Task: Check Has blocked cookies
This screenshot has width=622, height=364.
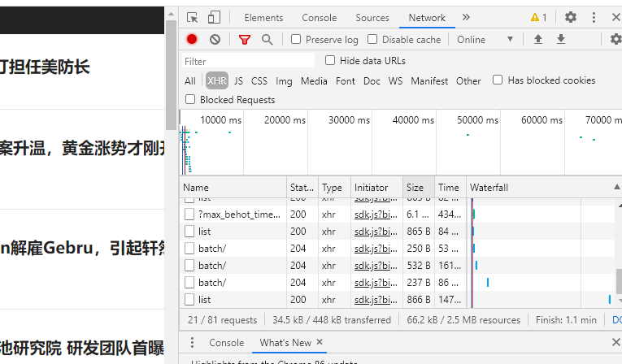Action: point(498,80)
